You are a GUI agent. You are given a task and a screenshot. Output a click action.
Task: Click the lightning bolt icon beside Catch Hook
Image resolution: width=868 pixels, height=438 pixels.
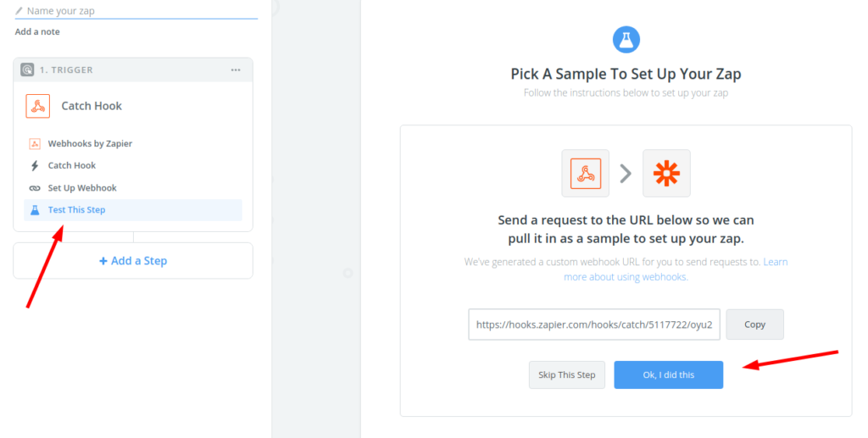pyautogui.click(x=35, y=166)
